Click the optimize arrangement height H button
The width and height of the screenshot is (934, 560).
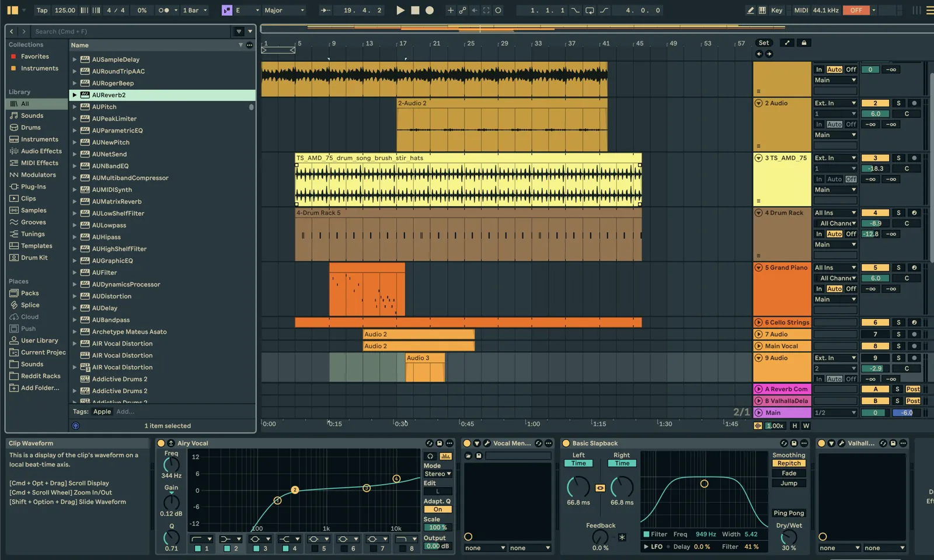click(794, 426)
